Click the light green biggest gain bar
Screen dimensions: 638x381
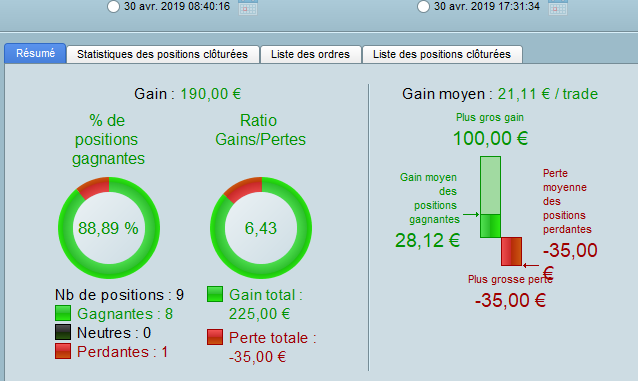[x=490, y=185]
